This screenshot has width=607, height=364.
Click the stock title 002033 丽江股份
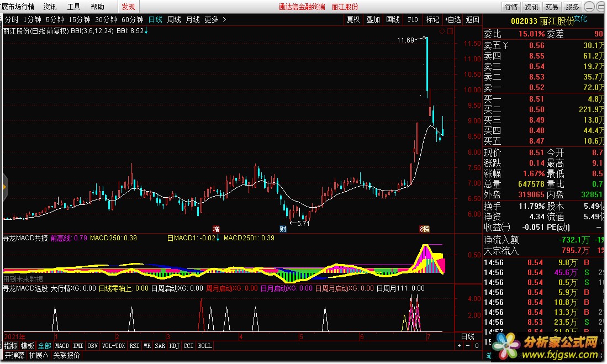(x=542, y=22)
